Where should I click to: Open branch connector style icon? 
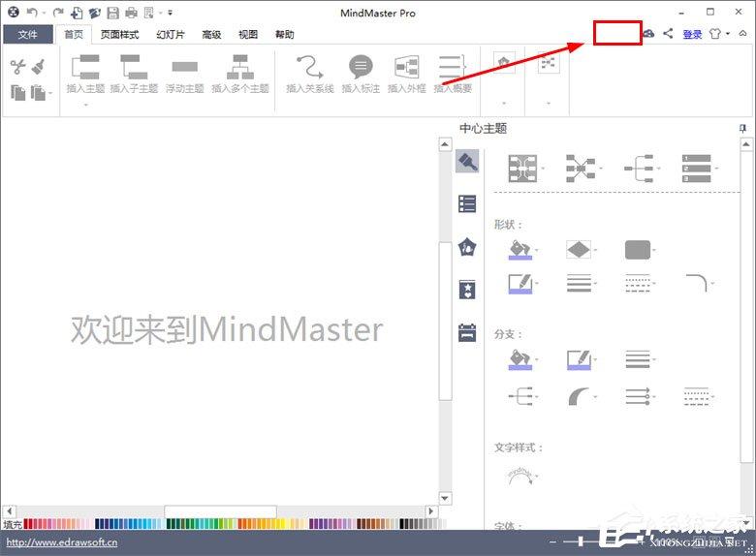pos(522,397)
